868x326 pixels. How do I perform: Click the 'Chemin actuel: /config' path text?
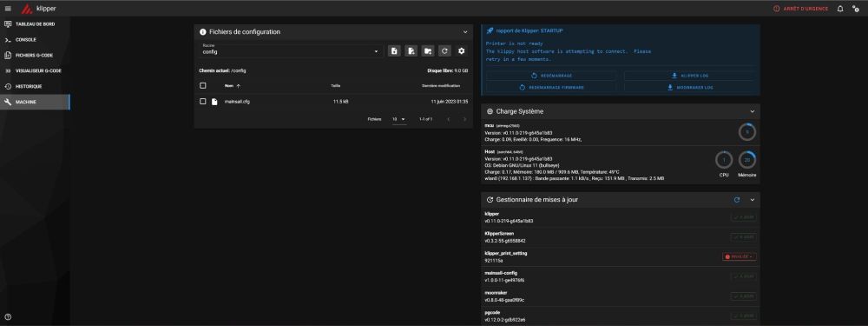click(x=222, y=71)
